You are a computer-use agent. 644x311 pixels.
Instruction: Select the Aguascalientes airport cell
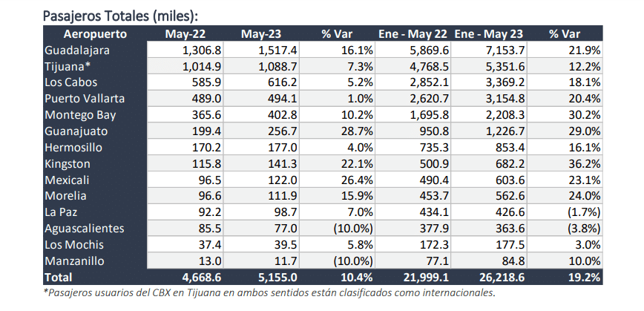click(x=83, y=229)
